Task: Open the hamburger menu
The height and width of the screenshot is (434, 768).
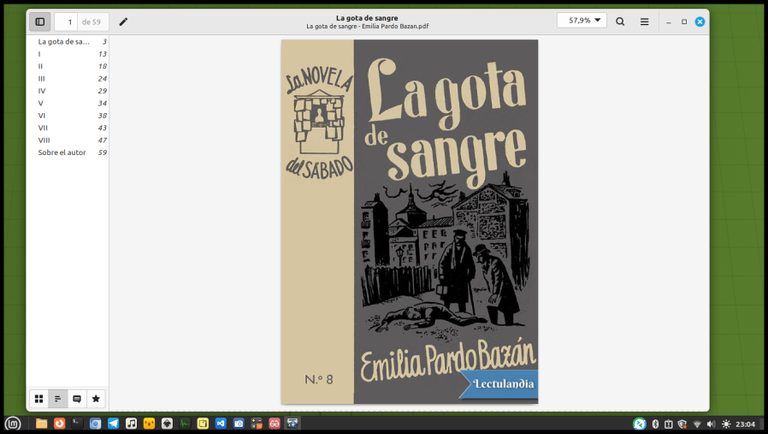Action: click(x=645, y=22)
